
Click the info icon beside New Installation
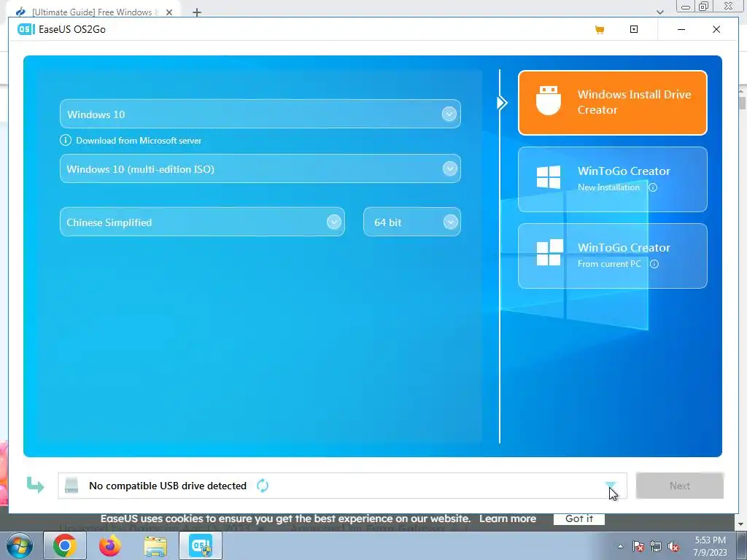(653, 187)
